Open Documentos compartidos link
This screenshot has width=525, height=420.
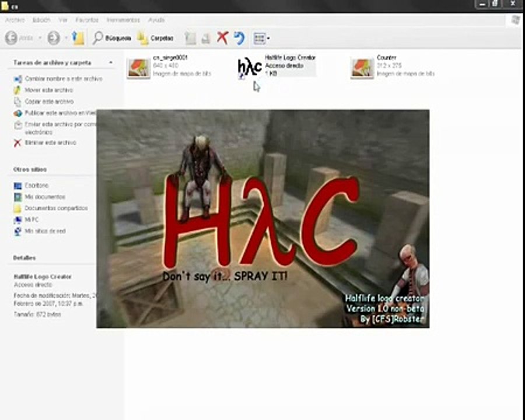[x=56, y=208]
